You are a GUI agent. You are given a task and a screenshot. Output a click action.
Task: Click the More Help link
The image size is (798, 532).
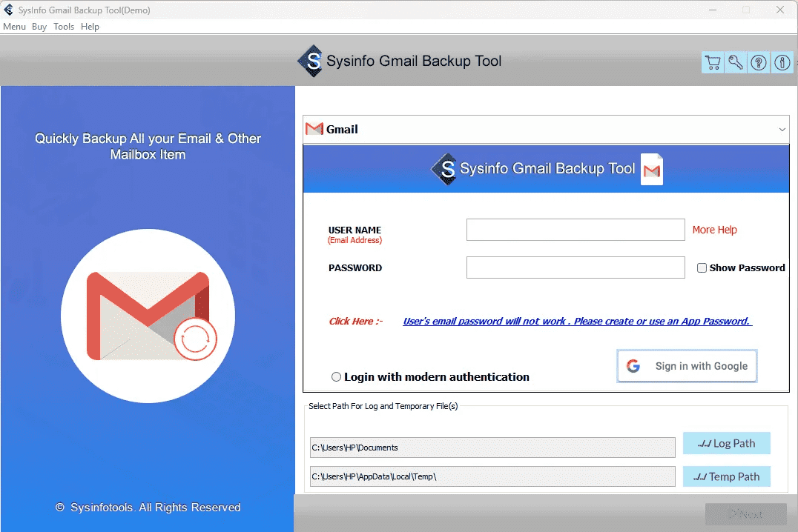point(714,230)
